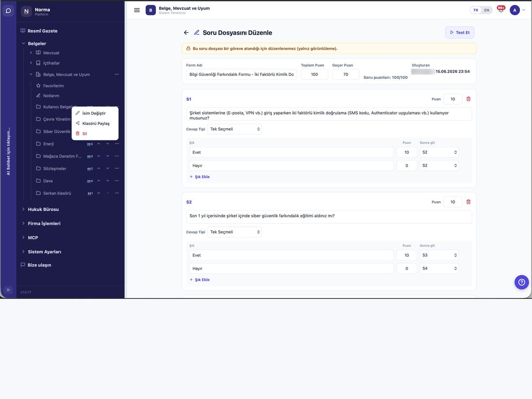The width and height of the screenshot is (532, 399).
Task: Collapse the Belgeler section
Action: (23, 44)
